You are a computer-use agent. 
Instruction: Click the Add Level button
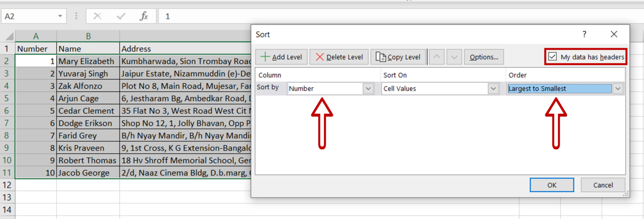[281, 57]
